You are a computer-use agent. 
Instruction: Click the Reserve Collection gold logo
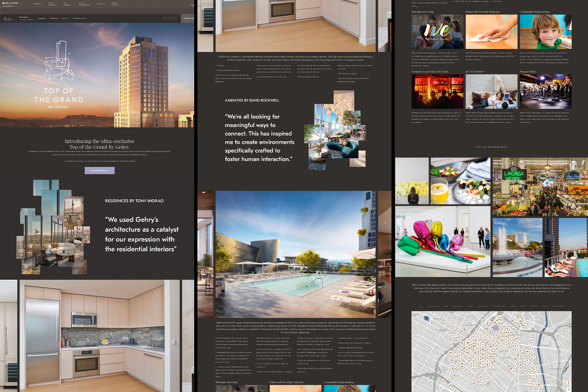click(x=170, y=18)
